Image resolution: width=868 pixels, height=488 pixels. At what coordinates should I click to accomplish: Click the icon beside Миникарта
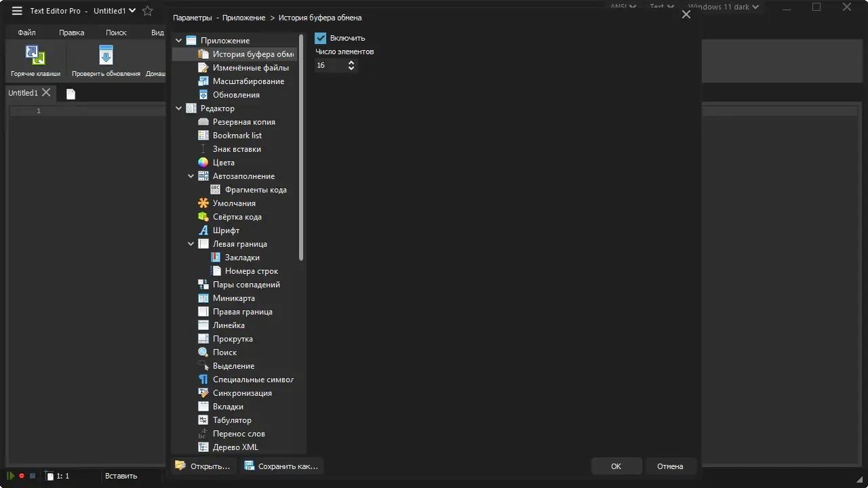[x=203, y=298]
